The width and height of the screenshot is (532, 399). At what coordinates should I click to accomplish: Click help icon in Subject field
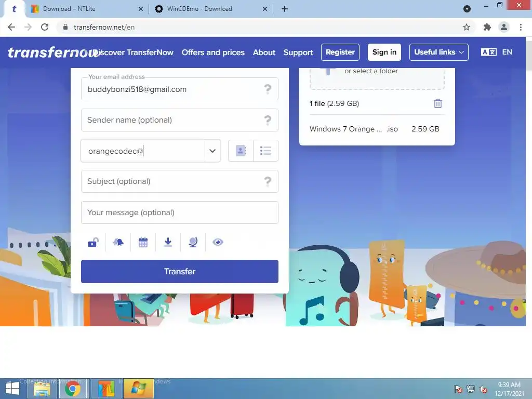tap(268, 181)
